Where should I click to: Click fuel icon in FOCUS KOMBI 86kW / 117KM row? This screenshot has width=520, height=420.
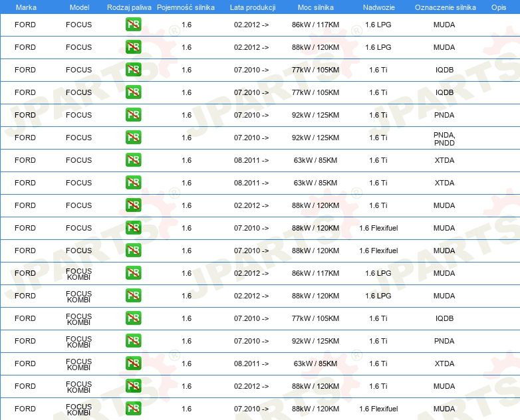coord(133,273)
